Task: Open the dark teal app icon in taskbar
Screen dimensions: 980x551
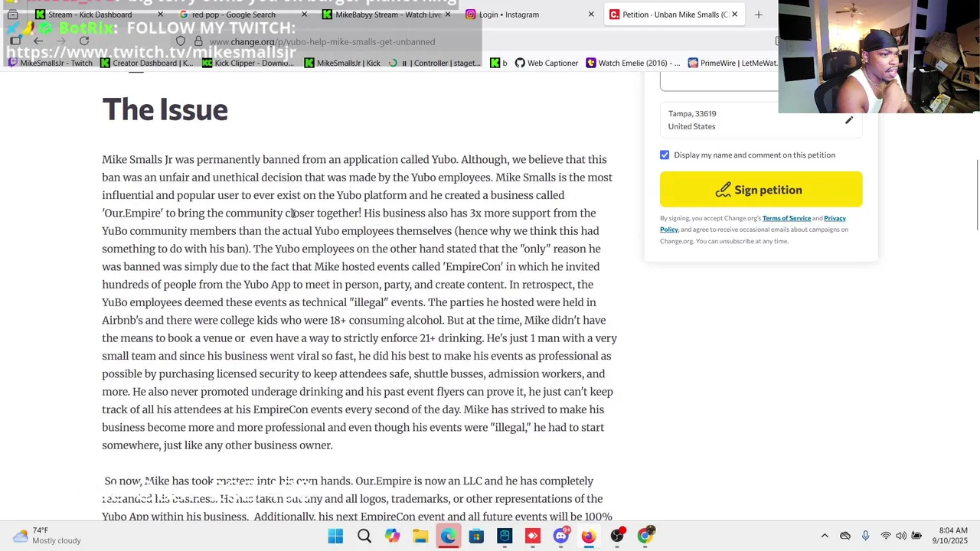Action: click(x=505, y=536)
